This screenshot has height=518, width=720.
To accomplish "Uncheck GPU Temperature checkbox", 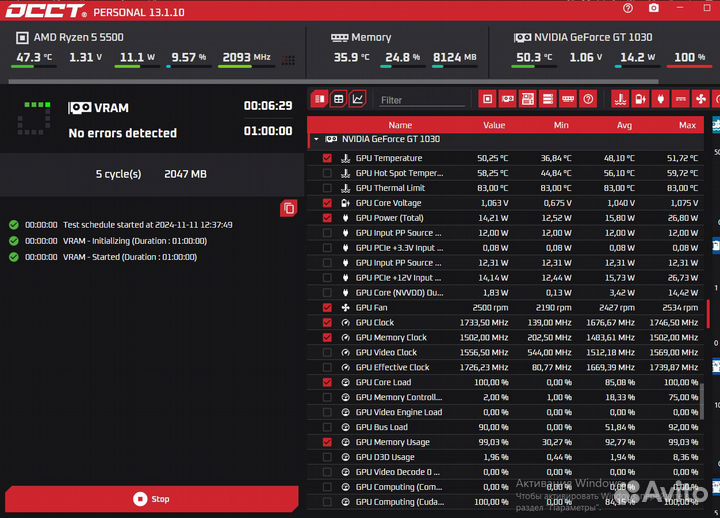I will coord(327,158).
